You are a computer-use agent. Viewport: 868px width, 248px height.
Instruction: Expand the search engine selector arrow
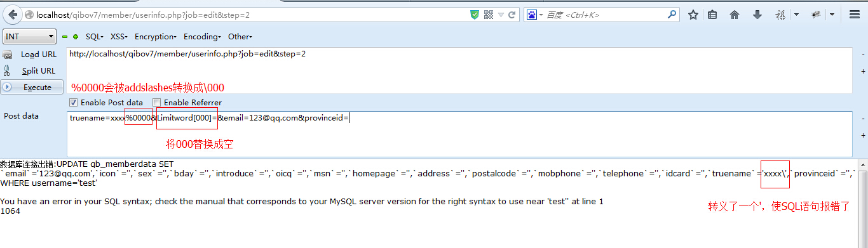click(x=541, y=15)
